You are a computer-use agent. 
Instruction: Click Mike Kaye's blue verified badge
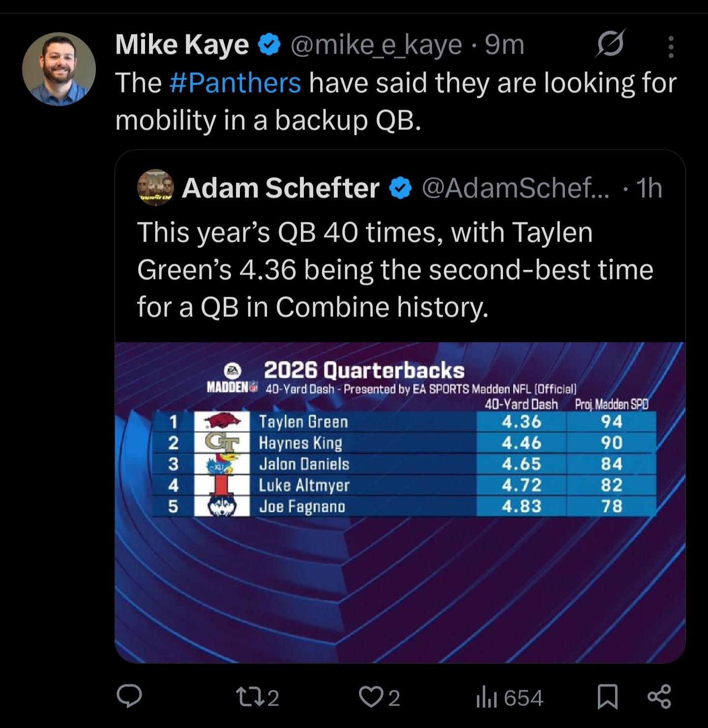click(269, 45)
